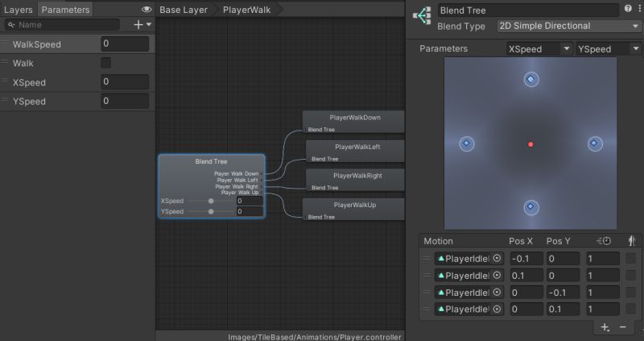Select the PlayerWalkUp node
The width and height of the screenshot is (644, 341).
[353, 209]
